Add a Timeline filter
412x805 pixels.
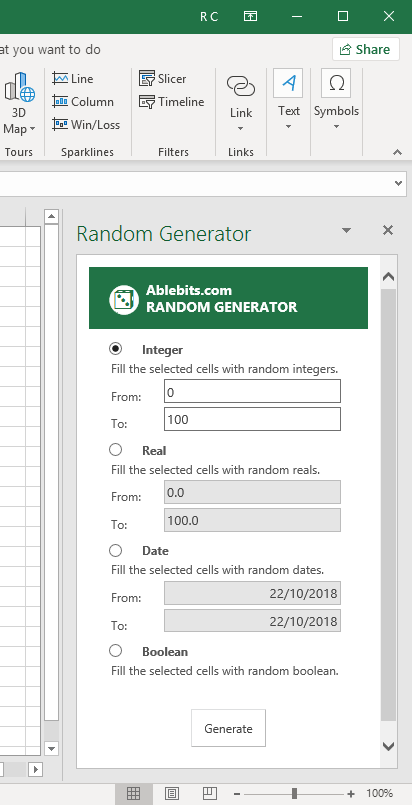pyautogui.click(x=172, y=102)
